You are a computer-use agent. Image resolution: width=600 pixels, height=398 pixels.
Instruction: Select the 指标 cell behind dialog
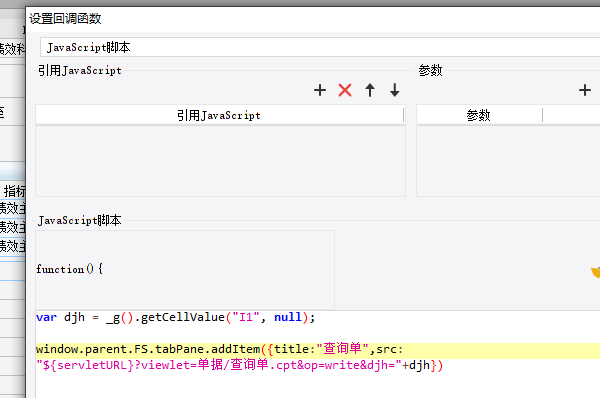[14, 191]
